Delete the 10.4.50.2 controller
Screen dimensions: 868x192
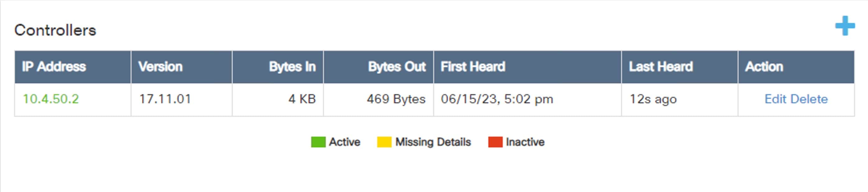[x=809, y=99]
